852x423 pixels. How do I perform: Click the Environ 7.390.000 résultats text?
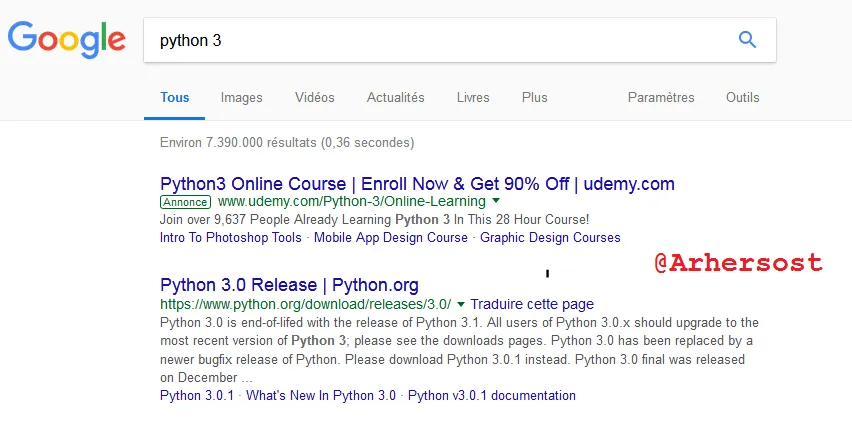[x=287, y=143]
